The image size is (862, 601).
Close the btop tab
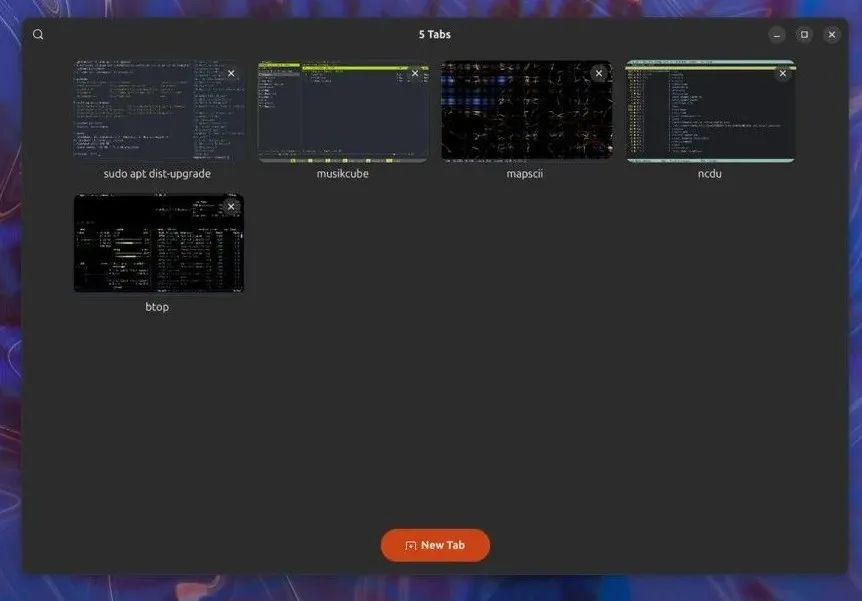click(231, 207)
